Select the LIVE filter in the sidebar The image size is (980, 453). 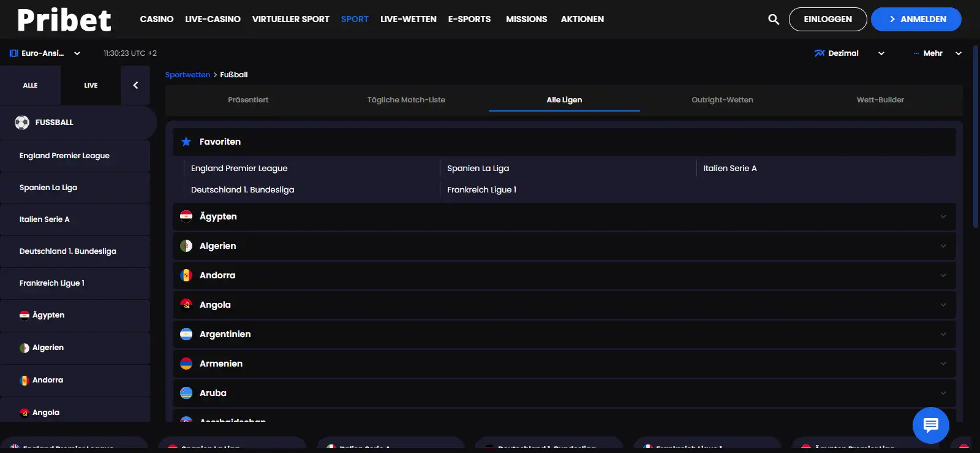pyautogui.click(x=91, y=85)
